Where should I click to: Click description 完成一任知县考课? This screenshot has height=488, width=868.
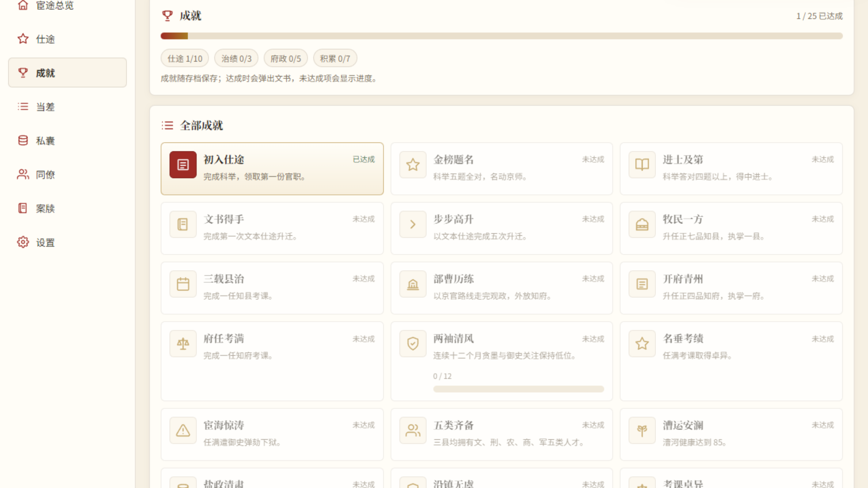click(238, 296)
